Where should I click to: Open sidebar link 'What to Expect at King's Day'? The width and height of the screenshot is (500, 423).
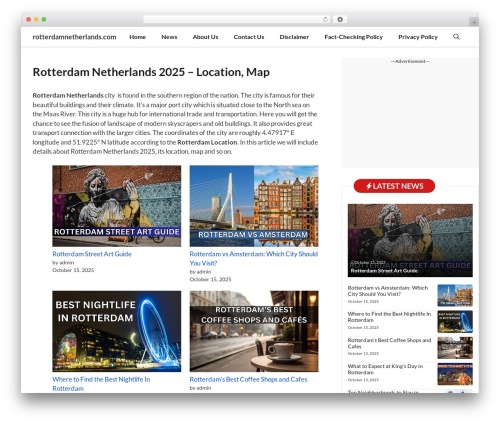click(x=385, y=369)
